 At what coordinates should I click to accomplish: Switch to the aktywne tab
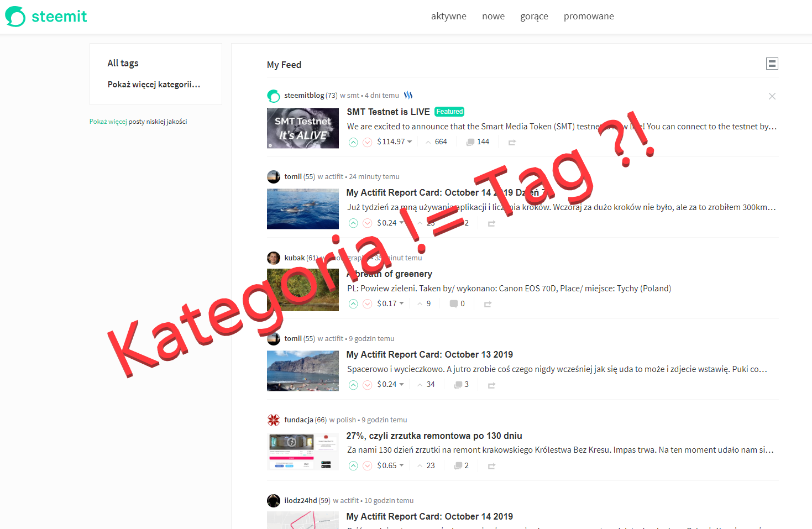(x=448, y=17)
